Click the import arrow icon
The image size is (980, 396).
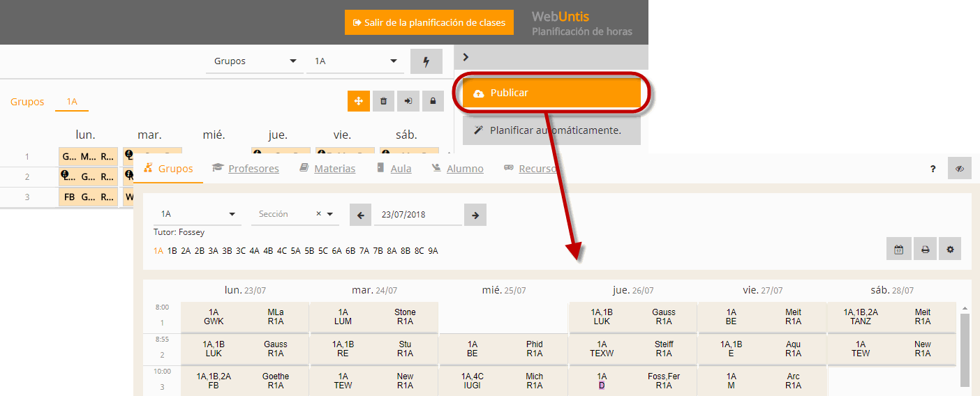408,101
